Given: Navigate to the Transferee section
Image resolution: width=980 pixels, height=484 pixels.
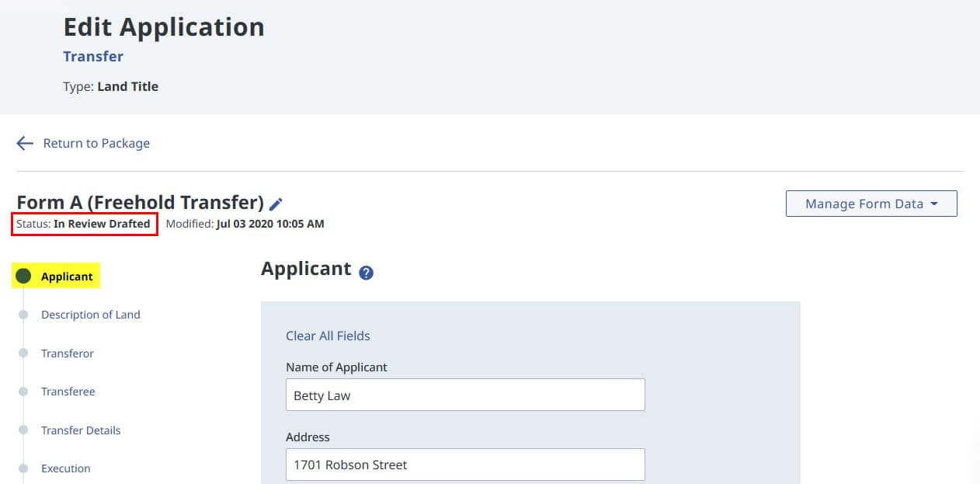Looking at the screenshot, I should click(x=68, y=392).
